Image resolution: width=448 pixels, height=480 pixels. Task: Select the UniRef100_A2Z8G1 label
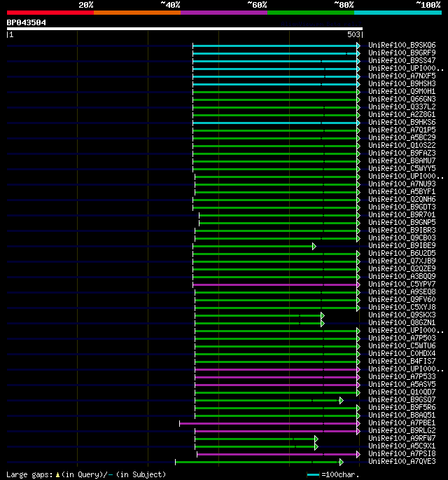402,114
